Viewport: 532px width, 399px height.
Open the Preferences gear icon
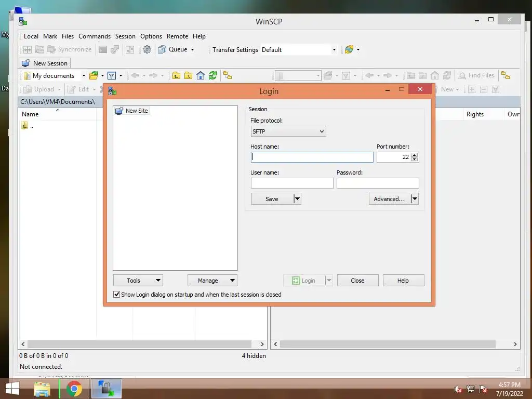pyautogui.click(x=147, y=49)
